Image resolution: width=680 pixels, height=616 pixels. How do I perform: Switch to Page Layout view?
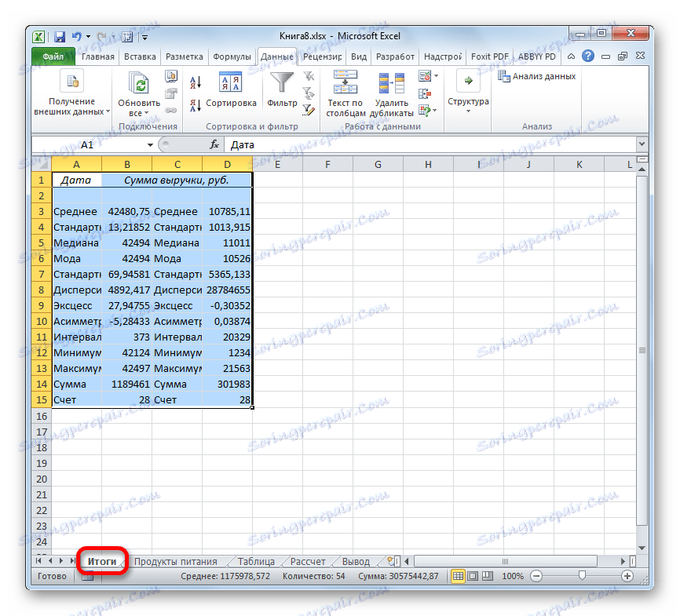click(x=473, y=576)
